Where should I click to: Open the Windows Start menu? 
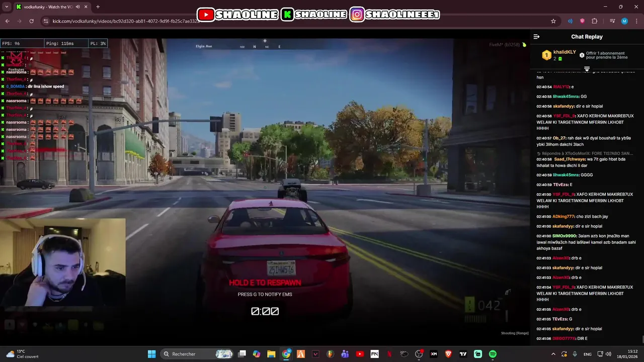click(x=151, y=354)
